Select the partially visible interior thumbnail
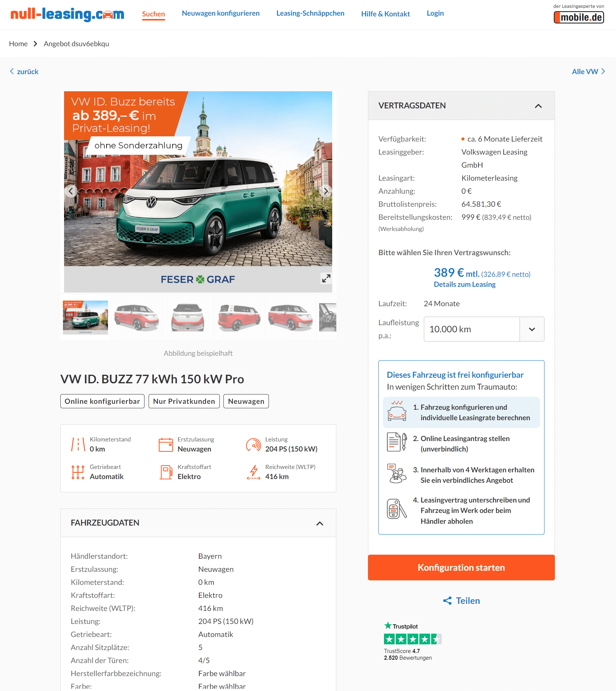 pyautogui.click(x=328, y=317)
